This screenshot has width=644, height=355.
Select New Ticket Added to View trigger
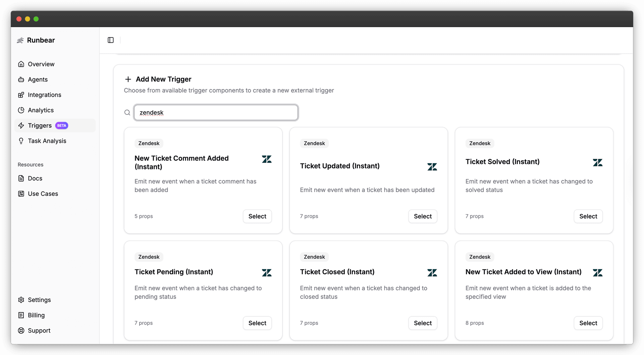(x=588, y=323)
